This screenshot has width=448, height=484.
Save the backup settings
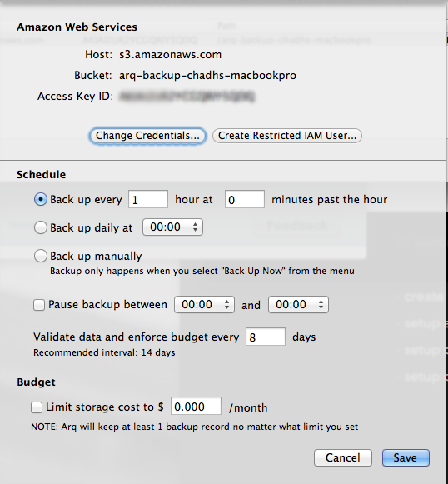coord(406,457)
